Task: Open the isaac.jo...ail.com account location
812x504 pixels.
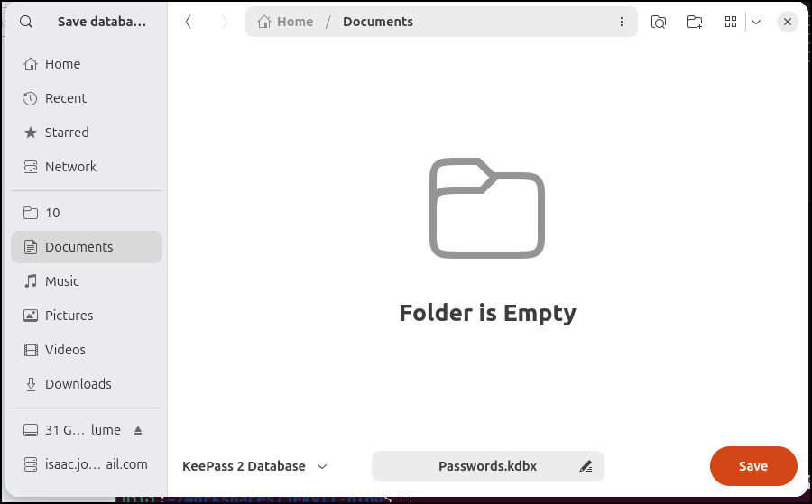Action: coord(87,464)
